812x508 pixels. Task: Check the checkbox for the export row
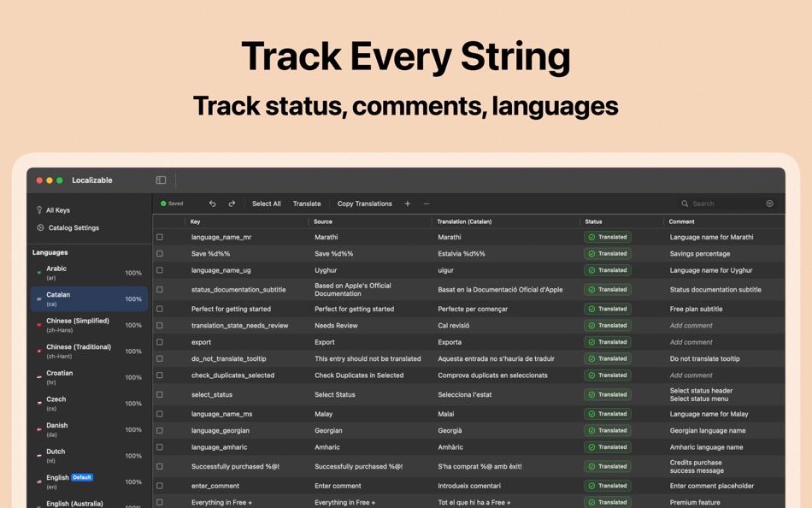(x=158, y=342)
